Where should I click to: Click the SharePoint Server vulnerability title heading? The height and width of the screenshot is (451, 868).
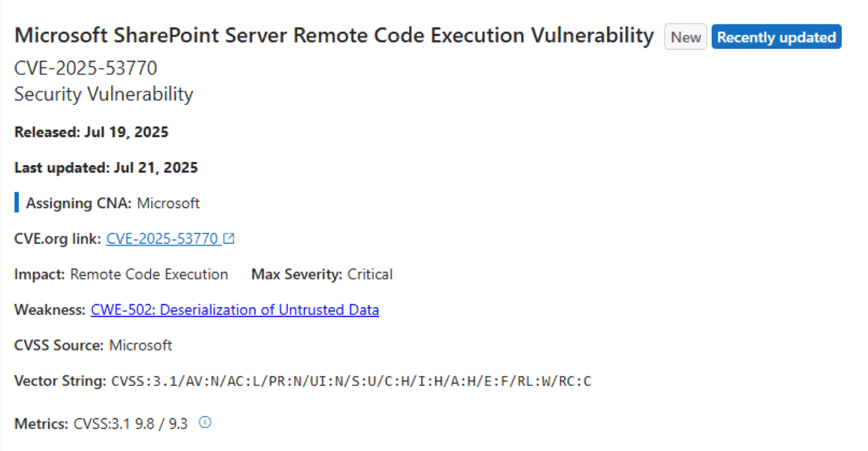334,36
